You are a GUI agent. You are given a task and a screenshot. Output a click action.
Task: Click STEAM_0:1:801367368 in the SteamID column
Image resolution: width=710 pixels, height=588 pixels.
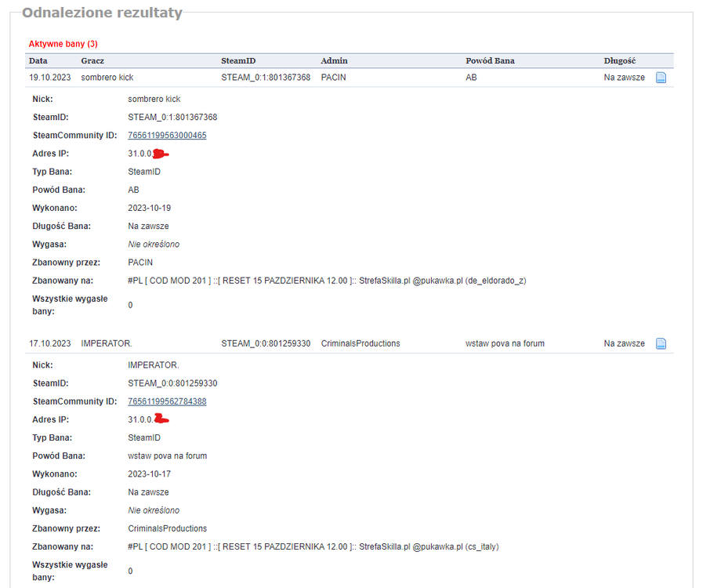point(266,78)
